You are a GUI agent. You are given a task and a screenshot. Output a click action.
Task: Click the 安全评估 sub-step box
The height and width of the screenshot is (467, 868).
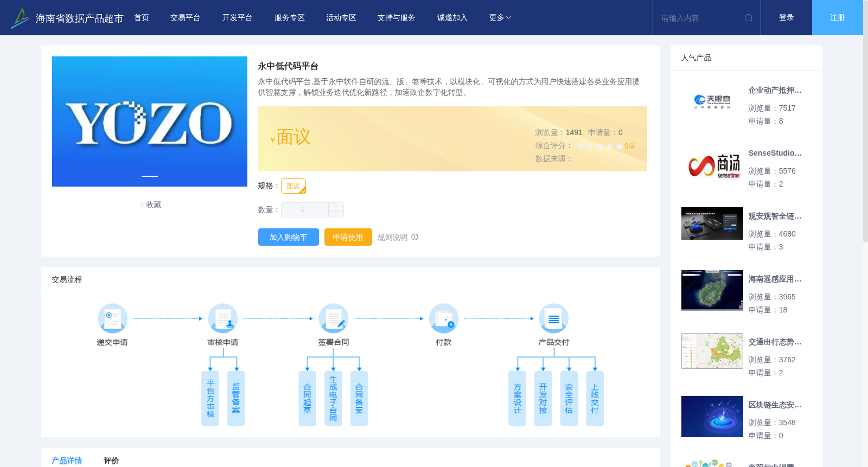click(569, 399)
